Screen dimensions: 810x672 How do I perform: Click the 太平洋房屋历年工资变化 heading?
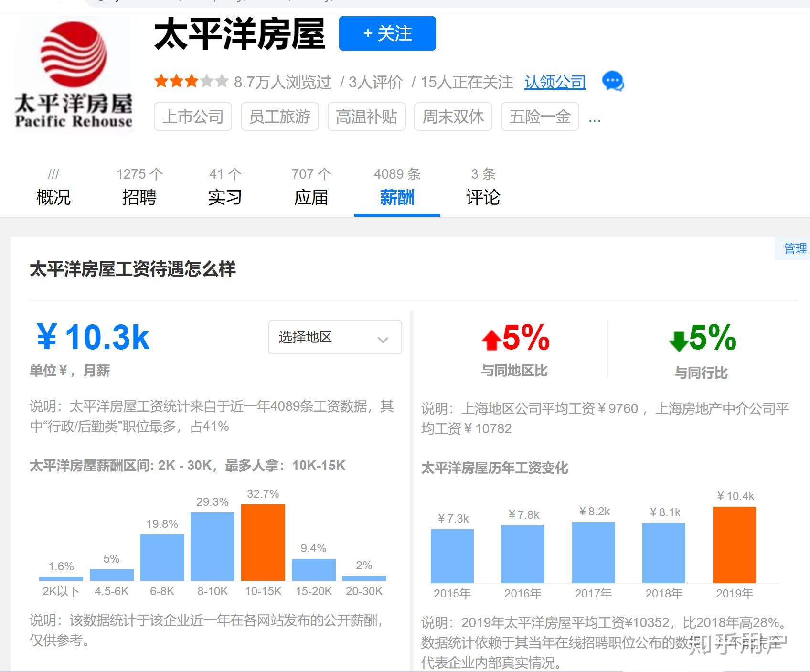pyautogui.click(x=495, y=468)
